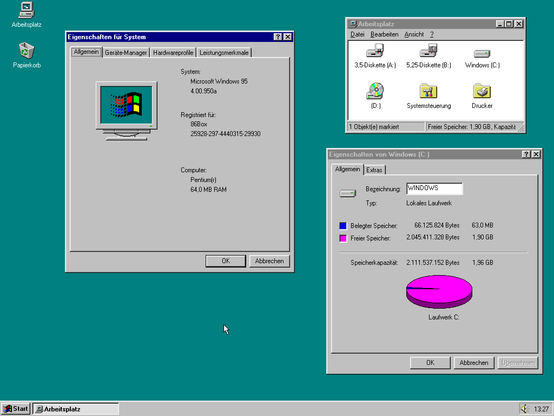Select the Allgemein tab in drive properties
554x416 pixels.
347,169
